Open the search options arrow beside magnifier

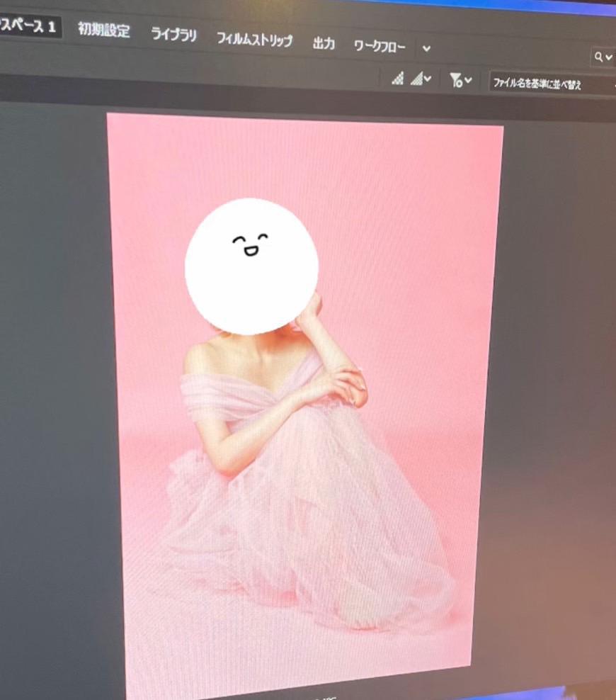[x=609, y=57]
